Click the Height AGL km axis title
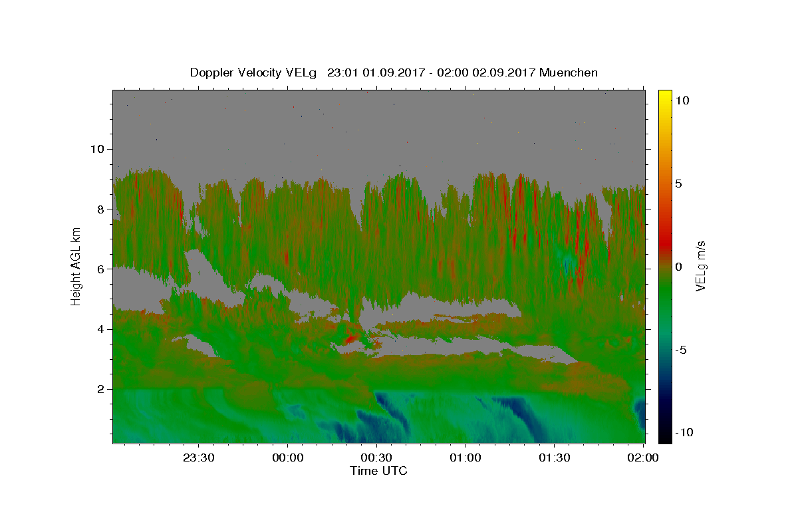This screenshot has height=532, width=798. click(x=76, y=266)
